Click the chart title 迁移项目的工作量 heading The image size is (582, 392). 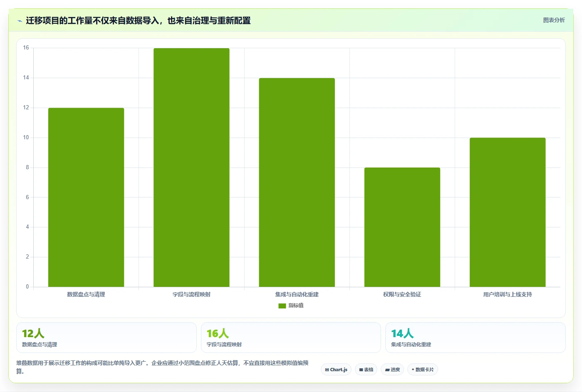138,20
